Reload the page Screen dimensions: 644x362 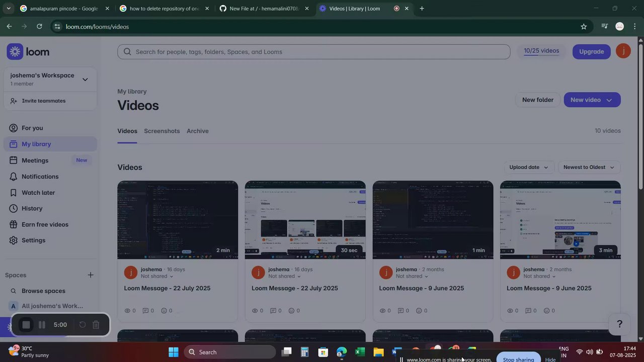39,27
